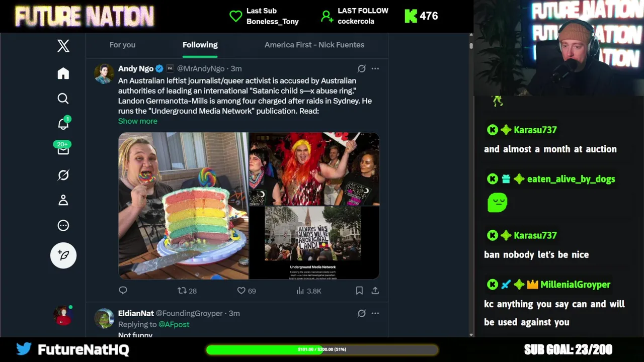Bookmark Andy Ngo's post
The height and width of the screenshot is (362, 644).
pyautogui.click(x=359, y=291)
